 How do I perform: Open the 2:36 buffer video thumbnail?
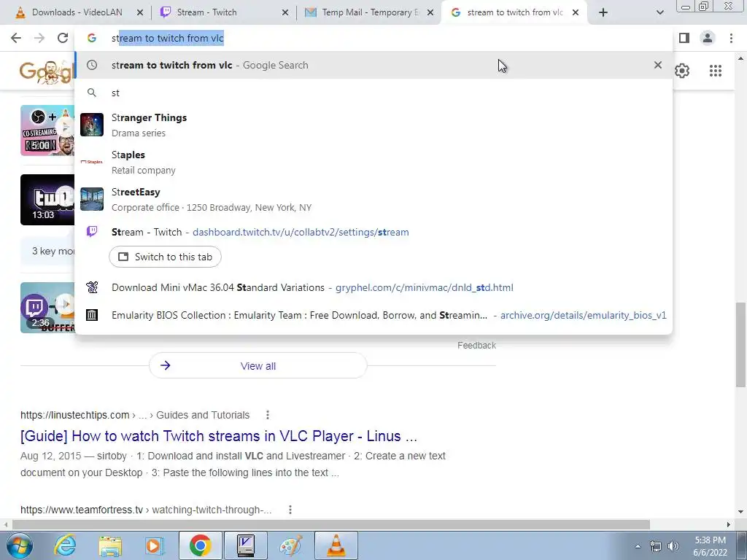pyautogui.click(x=47, y=308)
